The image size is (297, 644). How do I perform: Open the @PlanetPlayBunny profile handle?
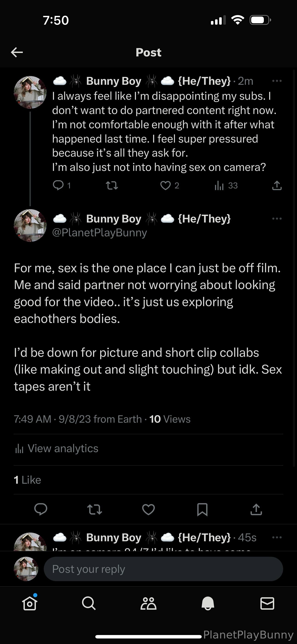point(99,232)
